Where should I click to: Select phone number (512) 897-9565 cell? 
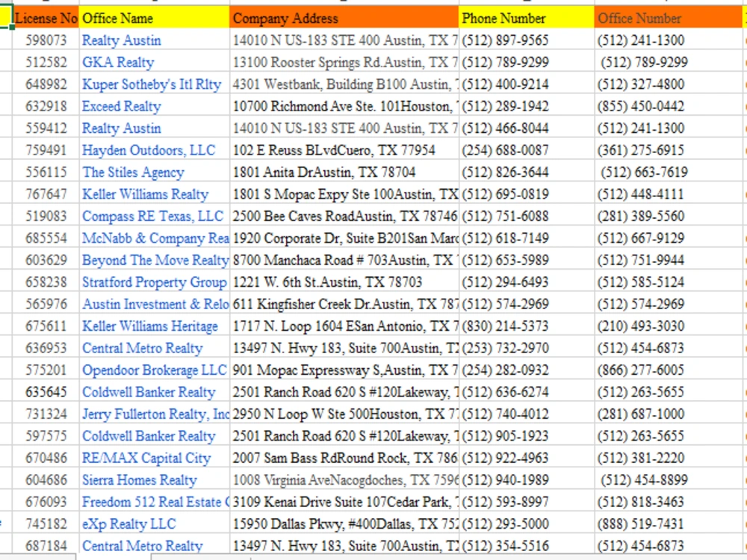[527, 40]
